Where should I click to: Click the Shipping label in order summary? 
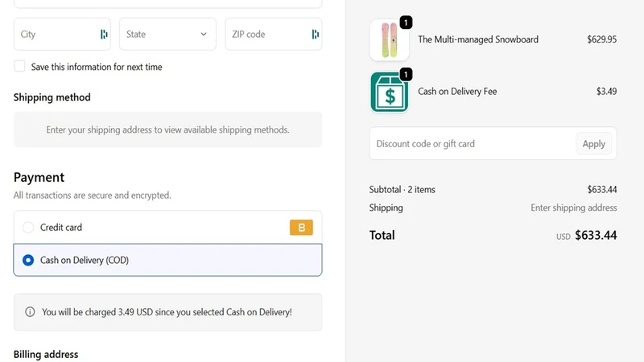pos(386,208)
